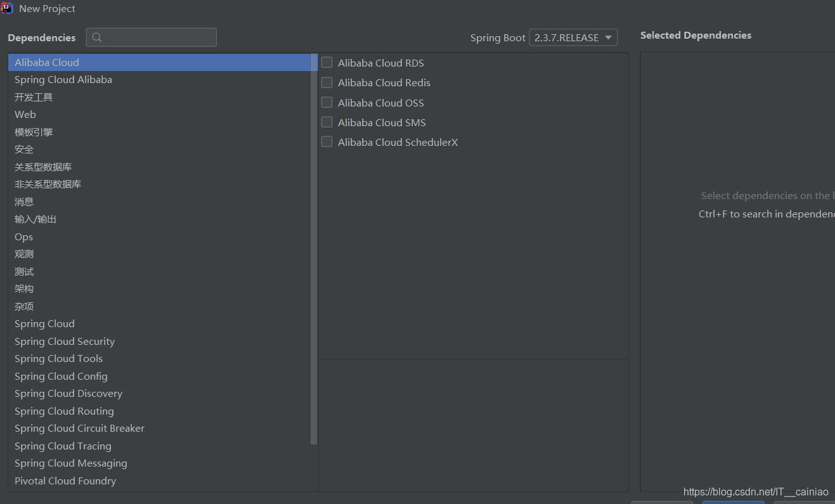Image resolution: width=835 pixels, height=504 pixels.
Task: Select Spring Cloud Circuit Breaker category
Action: click(159, 429)
